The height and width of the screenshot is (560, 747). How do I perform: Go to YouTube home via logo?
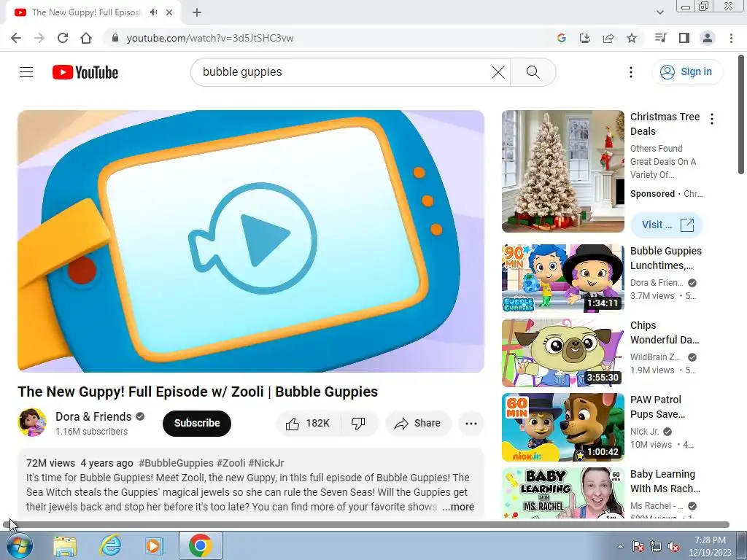85,72
